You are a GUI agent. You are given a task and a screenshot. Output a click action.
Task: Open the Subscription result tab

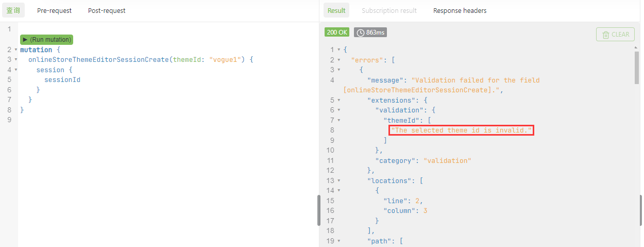389,10
